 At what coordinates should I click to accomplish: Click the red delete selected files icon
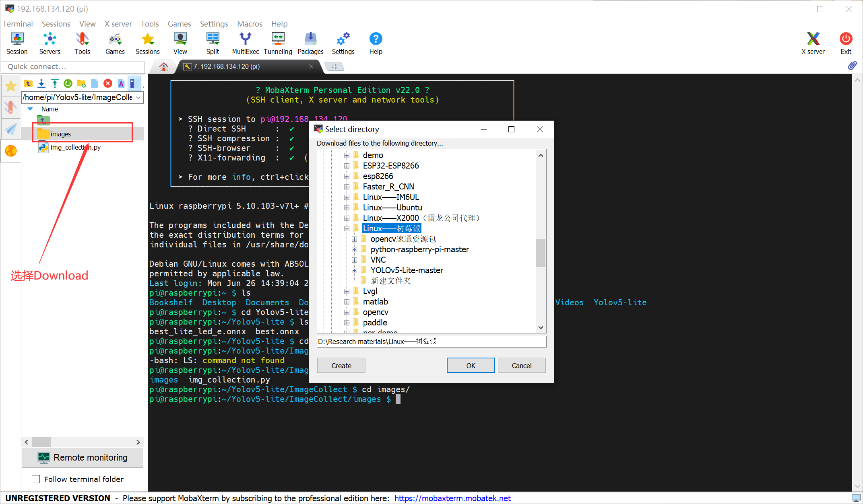point(107,83)
